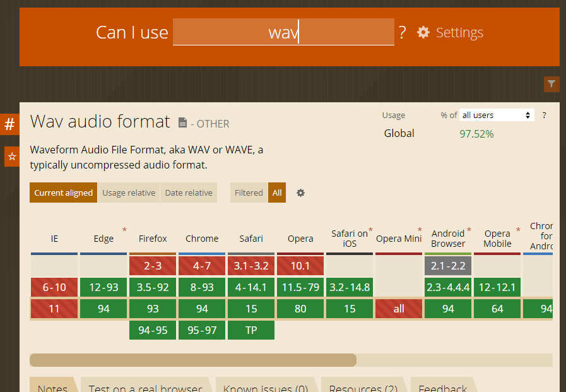Click the Chrome column header

tap(202, 239)
